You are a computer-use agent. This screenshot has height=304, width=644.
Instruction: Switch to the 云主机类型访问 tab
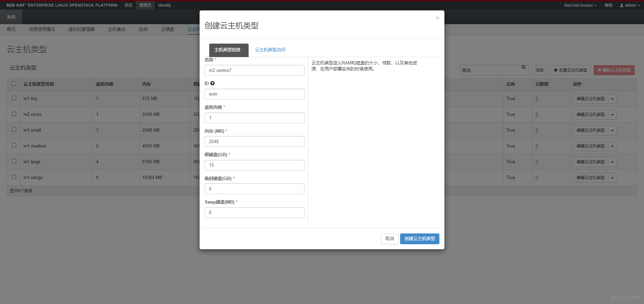coord(270,49)
